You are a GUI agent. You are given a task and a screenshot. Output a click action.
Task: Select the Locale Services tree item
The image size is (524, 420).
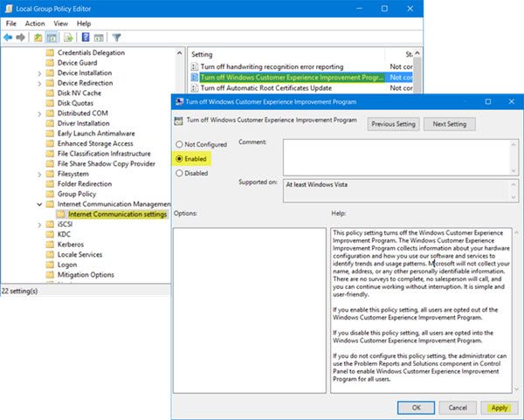79,255
